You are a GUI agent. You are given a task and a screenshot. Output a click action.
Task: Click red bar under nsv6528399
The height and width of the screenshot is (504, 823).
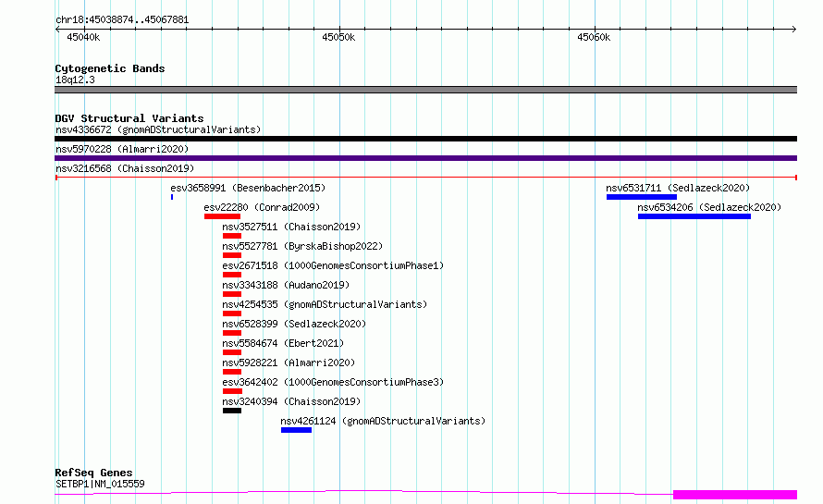tap(232, 333)
